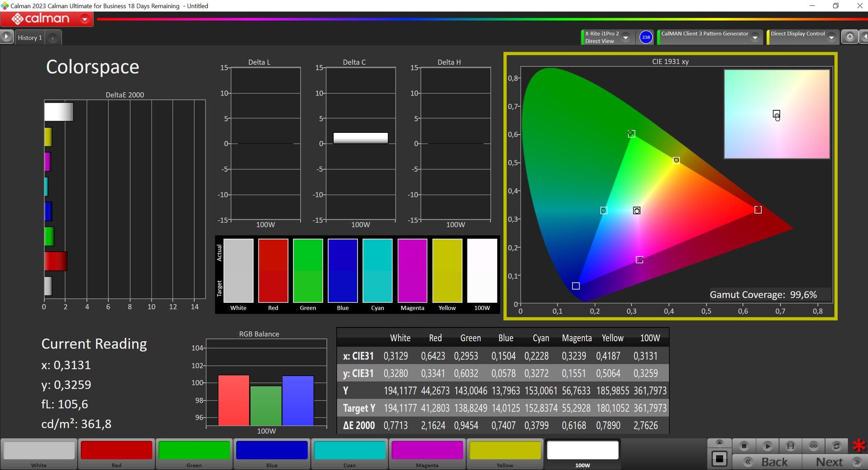This screenshot has height=470, width=868.
Task: Click the Red ΔE 2000 value cell
Action: click(x=433, y=425)
